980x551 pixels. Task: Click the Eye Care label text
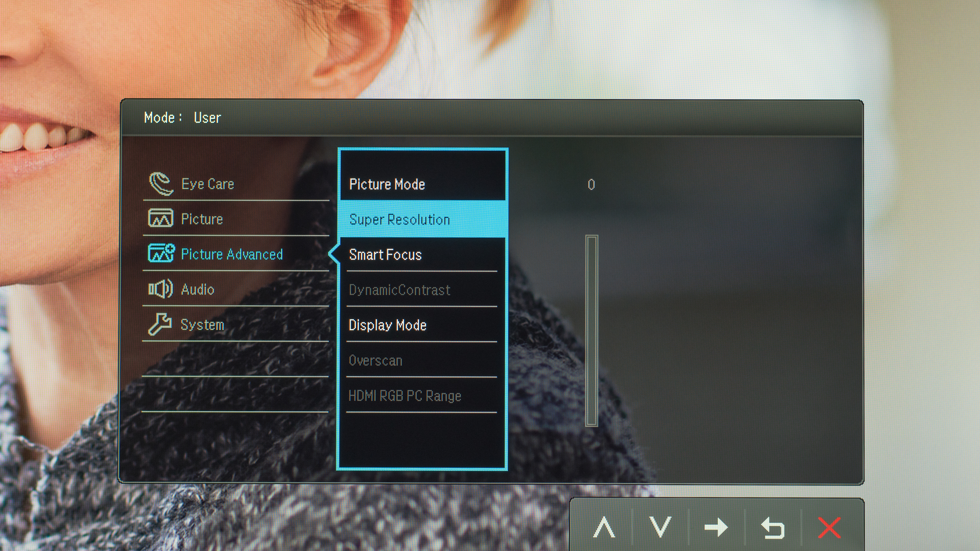pyautogui.click(x=208, y=184)
